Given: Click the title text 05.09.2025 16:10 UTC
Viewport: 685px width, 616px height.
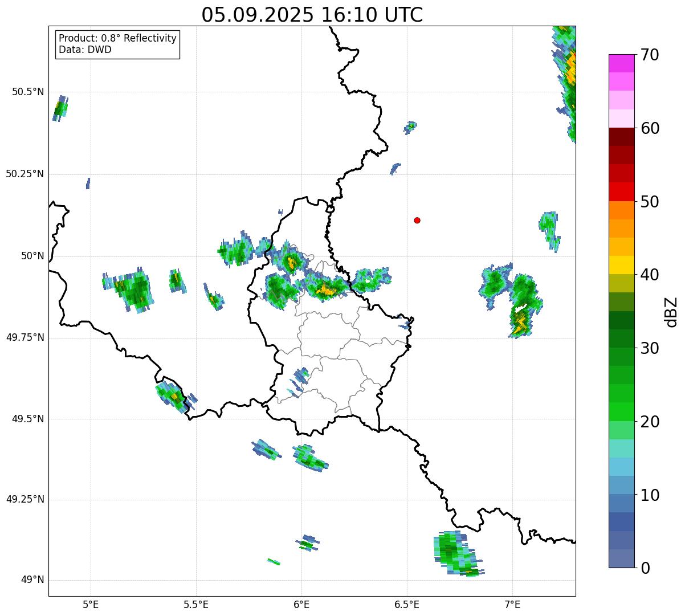Looking at the screenshot, I should (x=312, y=14).
